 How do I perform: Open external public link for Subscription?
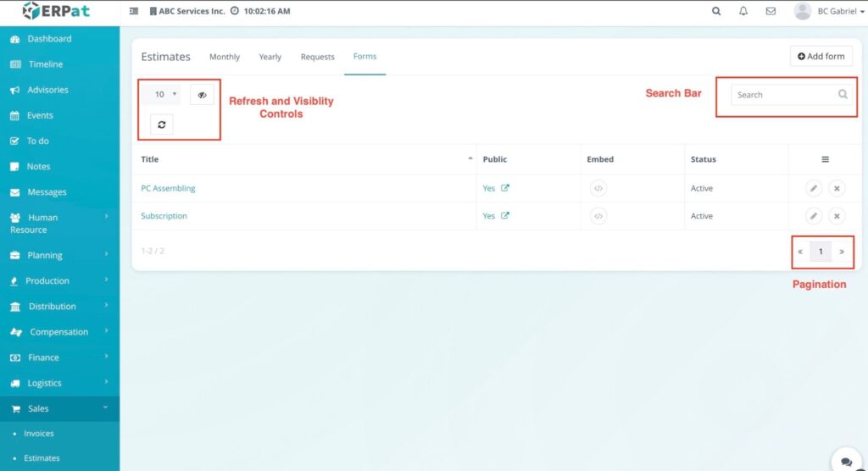click(505, 216)
